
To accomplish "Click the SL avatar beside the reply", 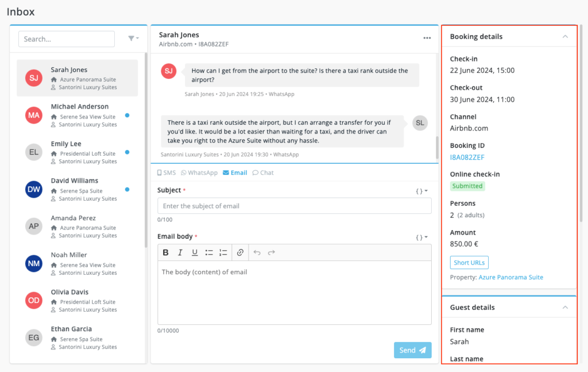I will (420, 122).
